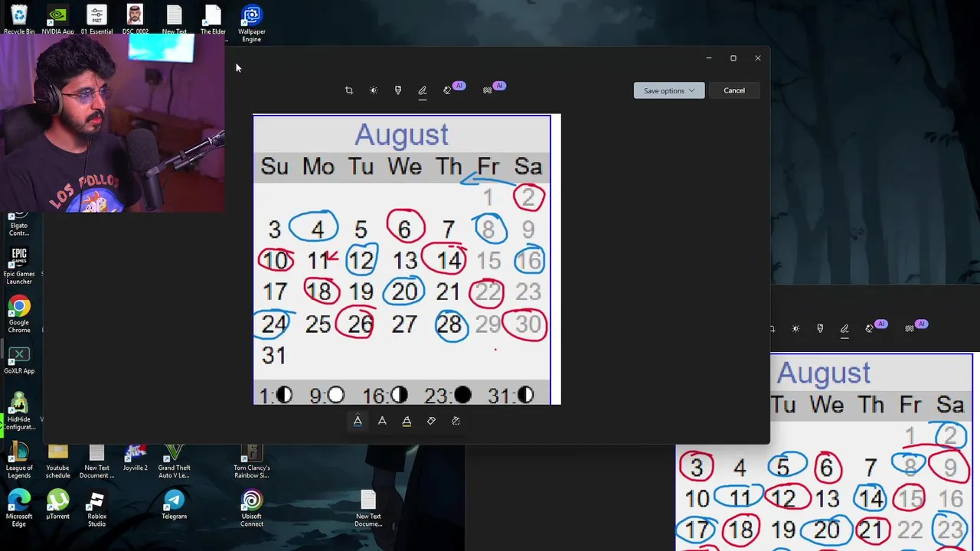Select the Markup pen tool in toolbar
The width and height of the screenshot is (980, 551).
[x=422, y=90]
